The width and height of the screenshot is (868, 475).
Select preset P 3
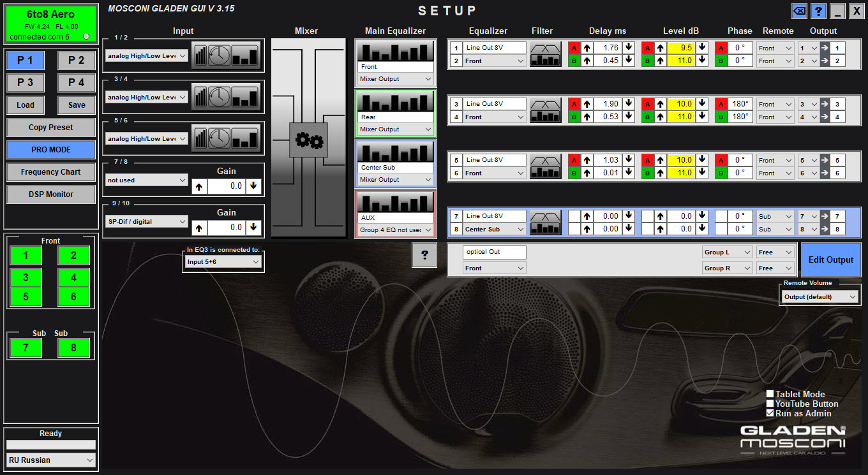[x=26, y=82]
